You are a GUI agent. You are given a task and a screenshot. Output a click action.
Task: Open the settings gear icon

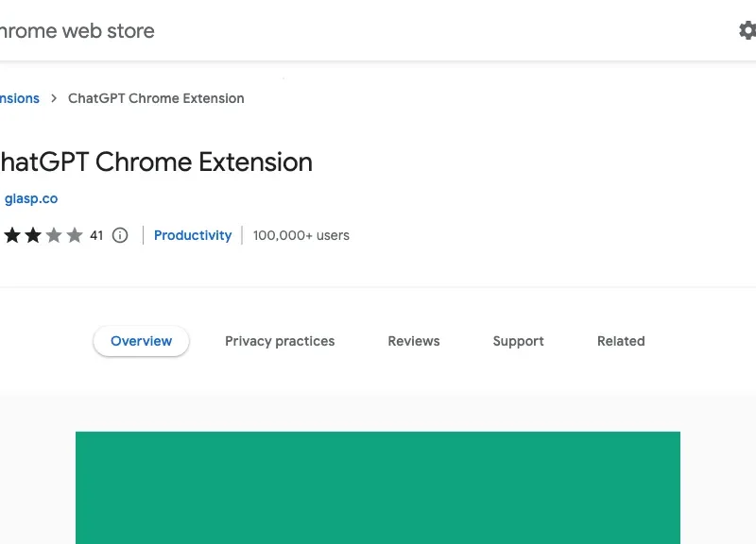click(x=747, y=30)
